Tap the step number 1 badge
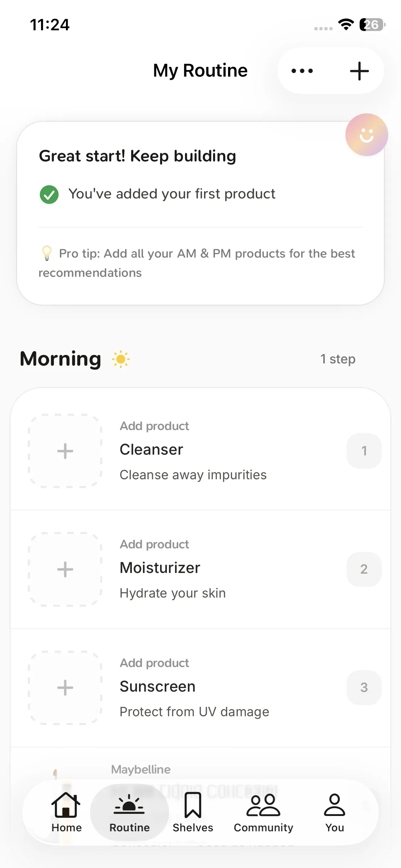The image size is (401, 868). [364, 451]
